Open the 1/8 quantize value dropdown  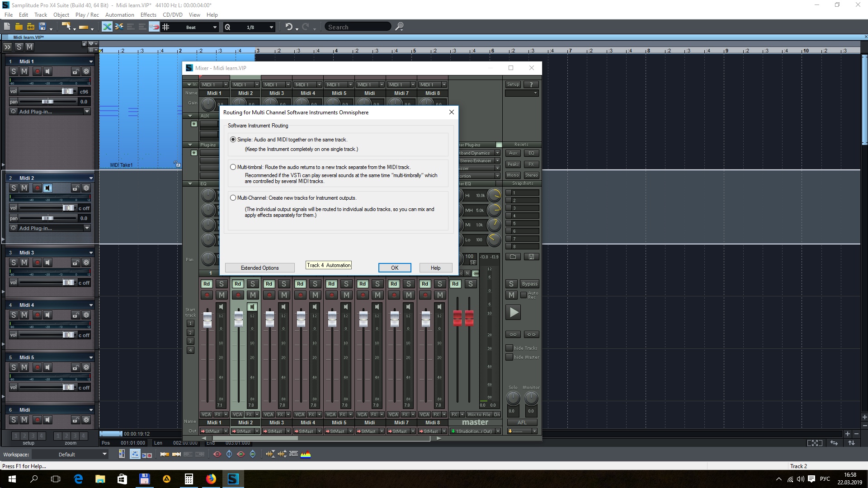271,27
